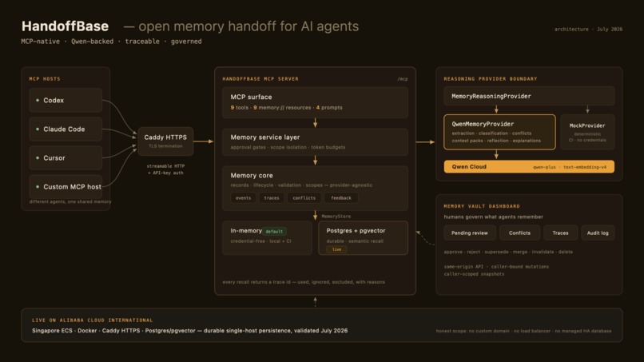Click the green dot beside Cursor
Viewport: 644px width, 362px height.
pyautogui.click(x=38, y=157)
